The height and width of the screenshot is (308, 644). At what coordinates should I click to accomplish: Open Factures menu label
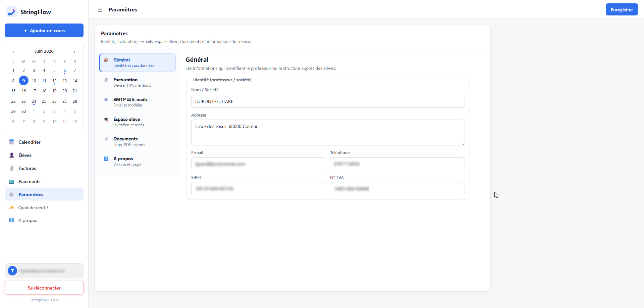pos(27,168)
